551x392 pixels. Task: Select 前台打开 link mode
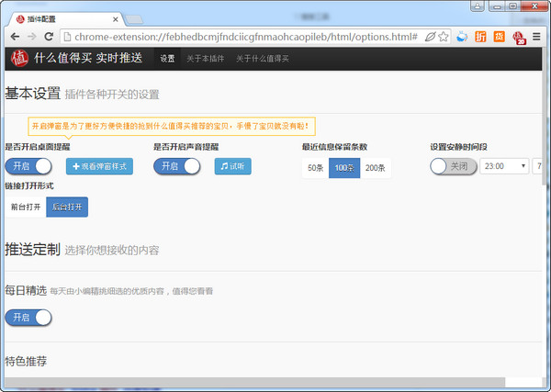[26, 207]
